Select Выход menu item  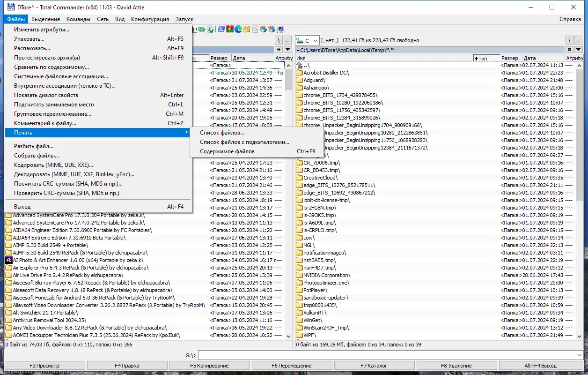click(x=98, y=207)
